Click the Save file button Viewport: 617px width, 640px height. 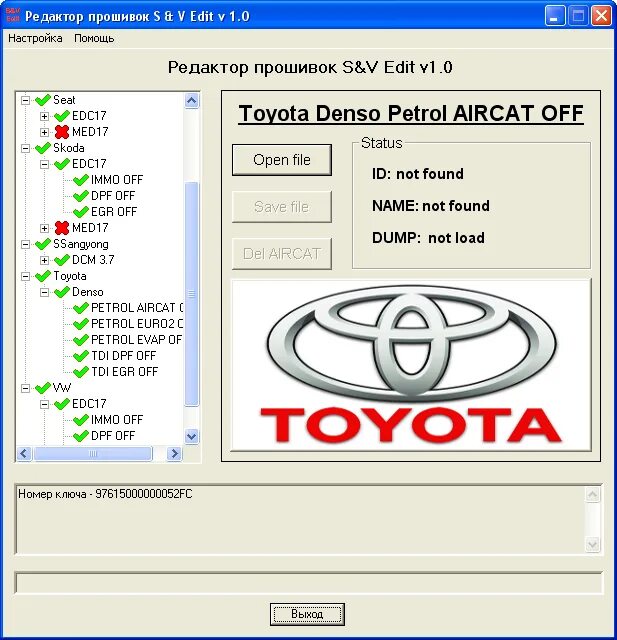(x=282, y=207)
